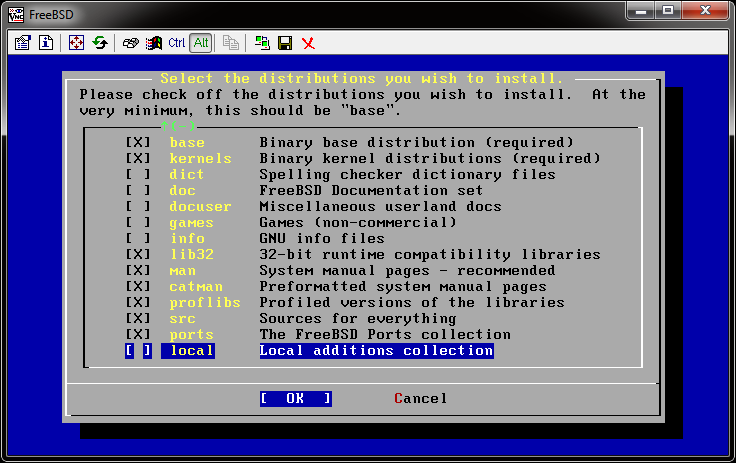Click 'FreeBSD Documentation set' description
This screenshot has height=463, width=736.
371,190
